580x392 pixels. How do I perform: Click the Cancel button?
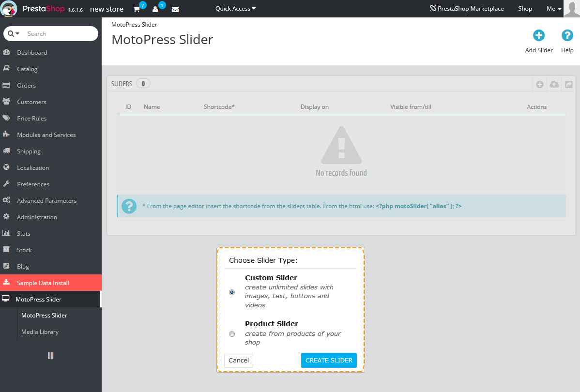[239, 360]
